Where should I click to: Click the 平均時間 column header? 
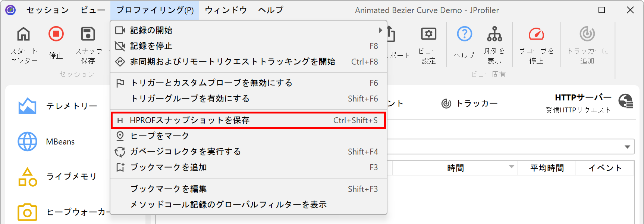[x=547, y=168]
